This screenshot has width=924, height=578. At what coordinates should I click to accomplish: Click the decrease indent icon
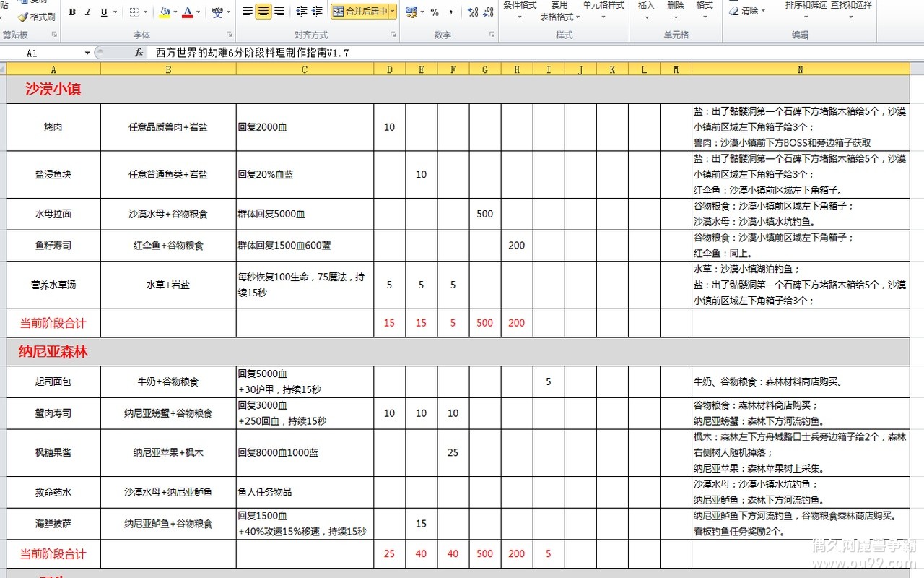[302, 12]
